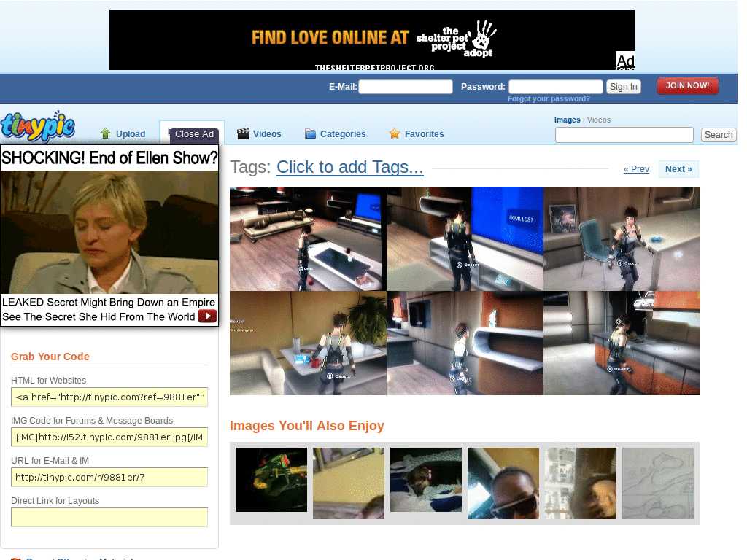Viewport: 747px width, 560px height.
Task: Go to Next image
Action: pyautogui.click(x=678, y=169)
